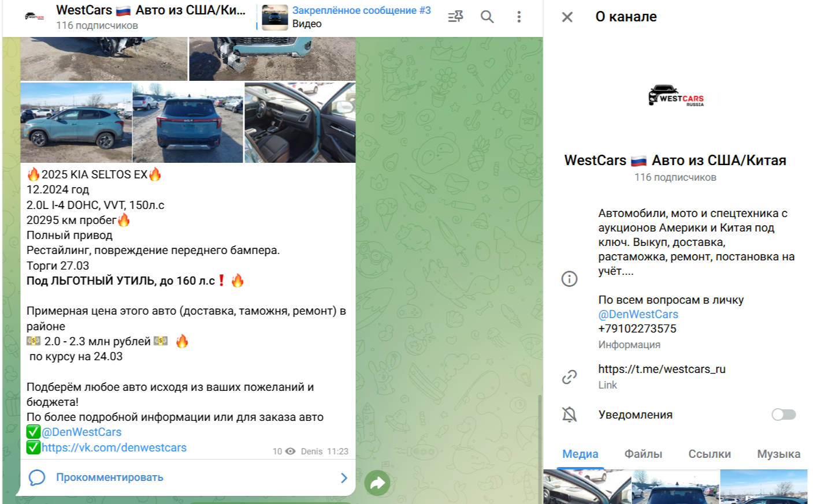The width and height of the screenshot is (813, 504).
Task: Toggle the Уведомления switch
Action: [784, 415]
